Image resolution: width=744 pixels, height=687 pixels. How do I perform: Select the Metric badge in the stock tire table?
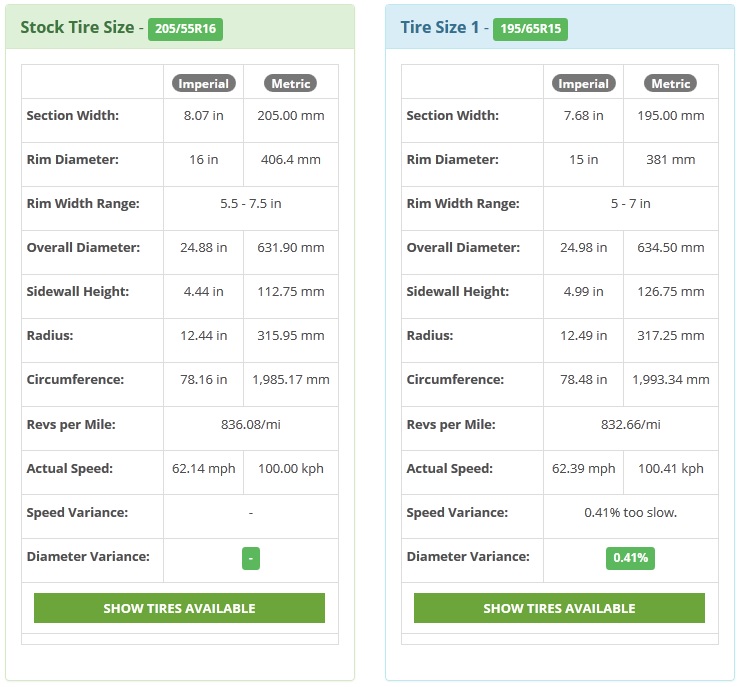pyautogui.click(x=290, y=84)
